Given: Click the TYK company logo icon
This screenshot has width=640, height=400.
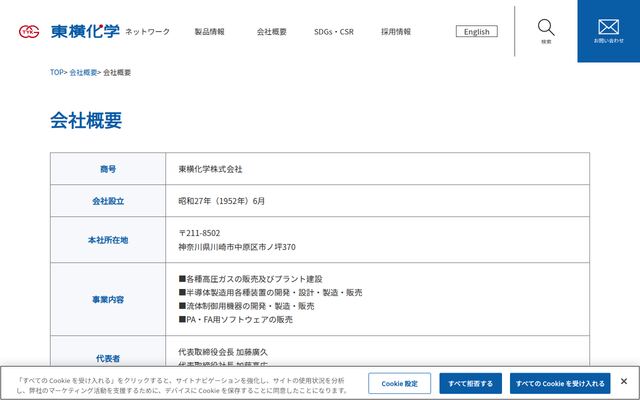Looking at the screenshot, I should (x=29, y=31).
